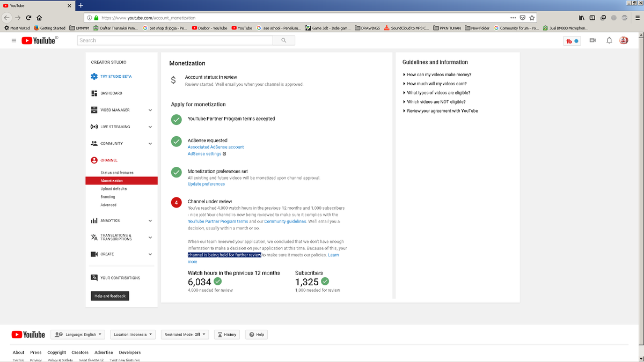The width and height of the screenshot is (644, 362).
Task: Expand Translations & Transcriptions chevron
Action: click(x=150, y=237)
